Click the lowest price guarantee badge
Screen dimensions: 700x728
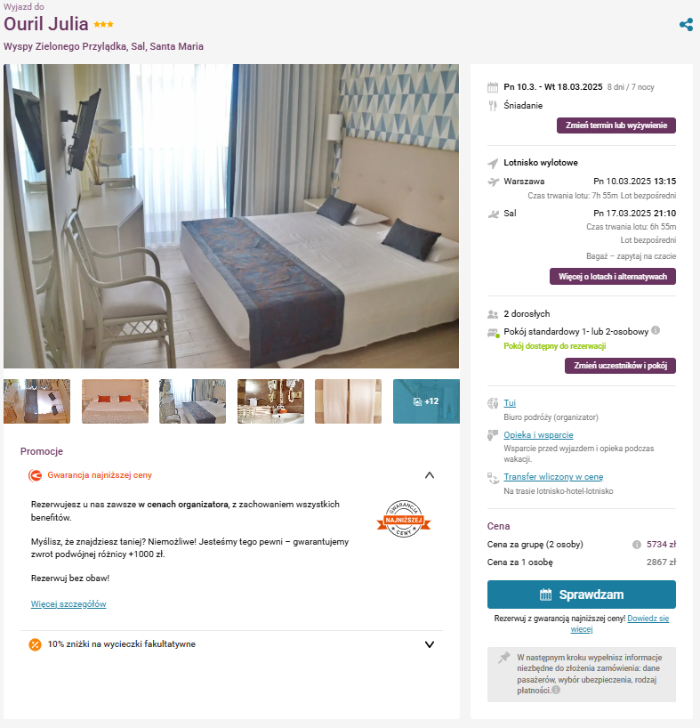tap(404, 519)
